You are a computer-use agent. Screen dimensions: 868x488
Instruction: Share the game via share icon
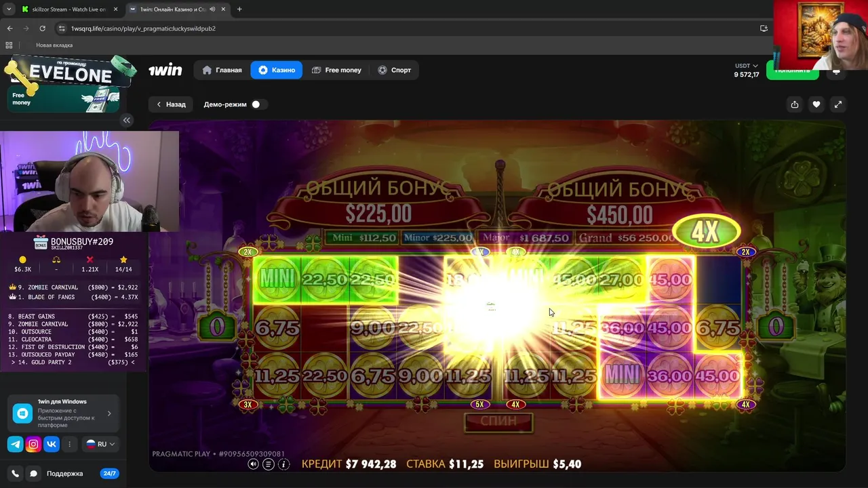(x=795, y=104)
